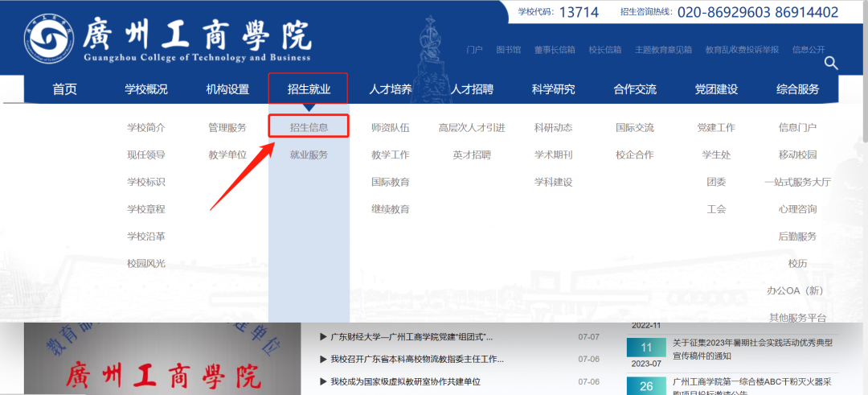Screen dimensions: 868x395
Task: Open the 党团建设 menu
Action: (716, 89)
